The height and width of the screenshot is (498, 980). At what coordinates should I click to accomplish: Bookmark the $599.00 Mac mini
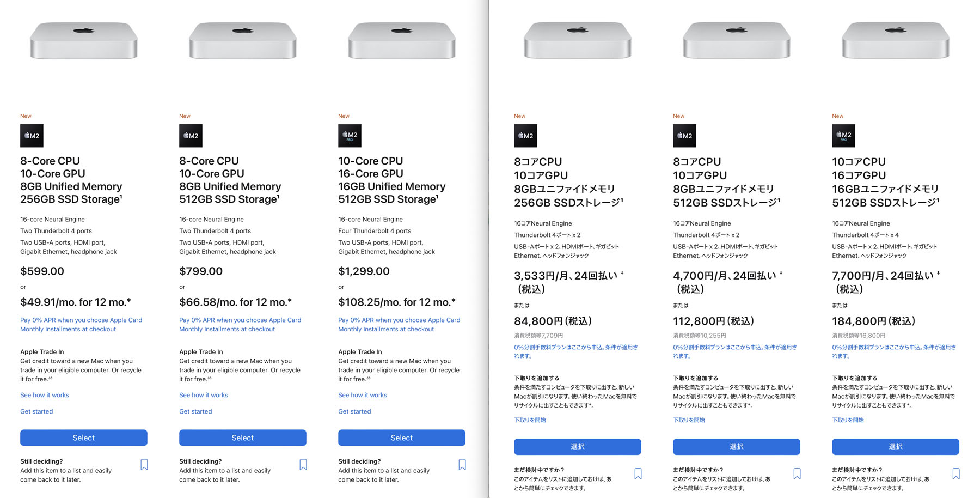click(x=144, y=465)
